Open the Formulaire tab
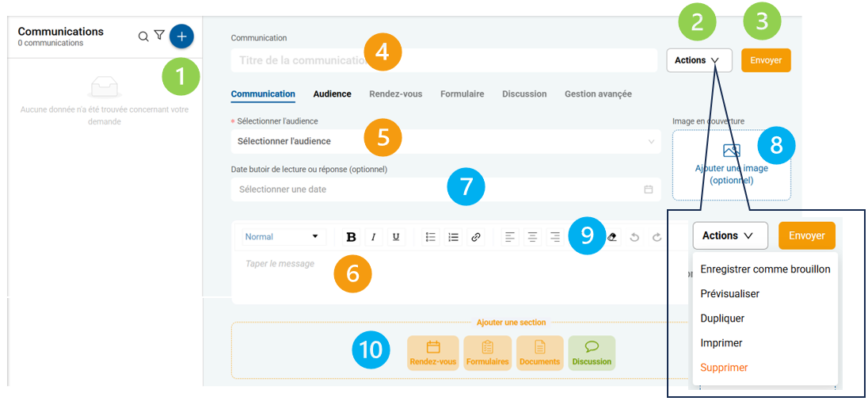This screenshot has width=868, height=401. tap(463, 94)
